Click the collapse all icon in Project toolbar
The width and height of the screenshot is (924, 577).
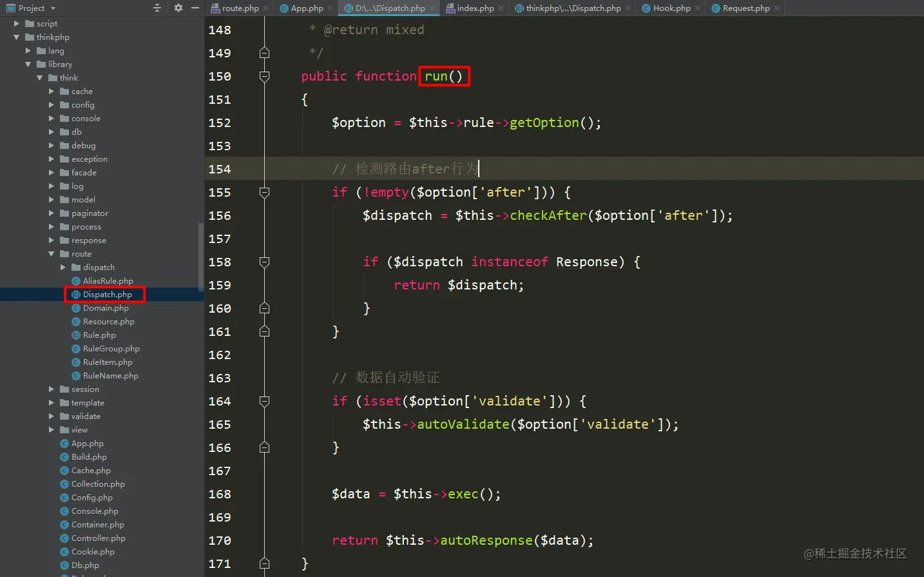[x=157, y=8]
